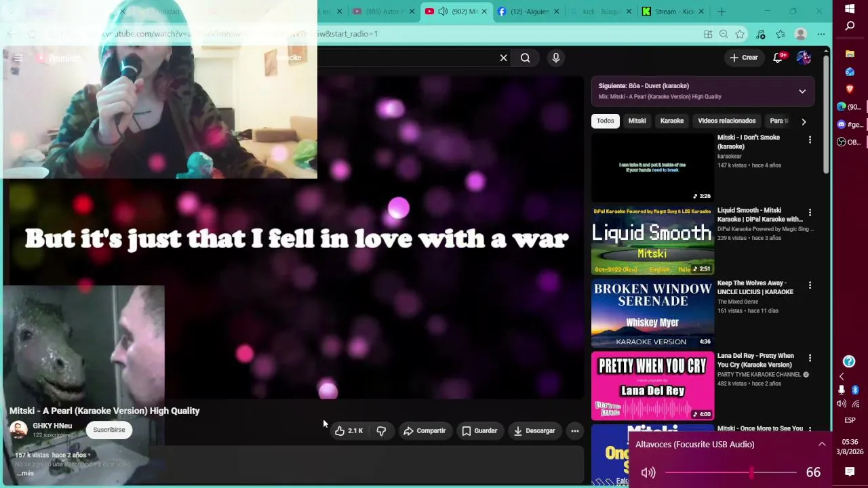868x488 pixels.
Task: Switch to the Discord taskbar window
Action: [x=850, y=124]
